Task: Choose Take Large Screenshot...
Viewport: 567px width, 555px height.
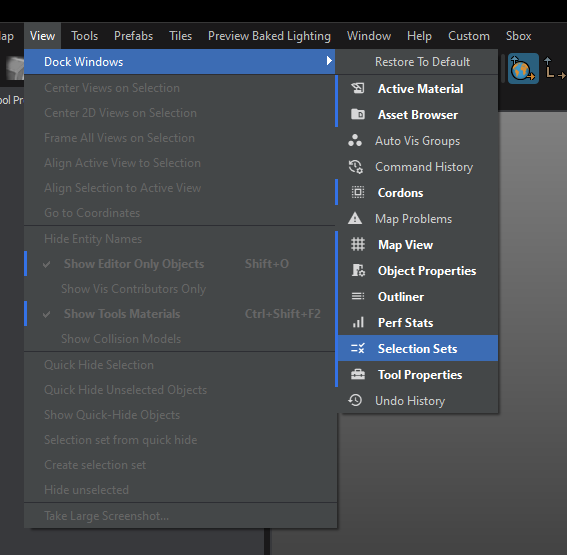Action: [180, 516]
